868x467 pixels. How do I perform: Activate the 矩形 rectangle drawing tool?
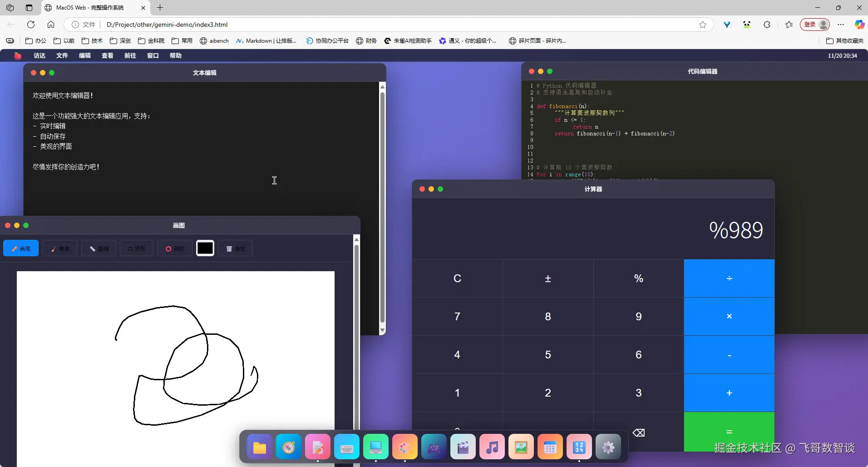tap(137, 248)
